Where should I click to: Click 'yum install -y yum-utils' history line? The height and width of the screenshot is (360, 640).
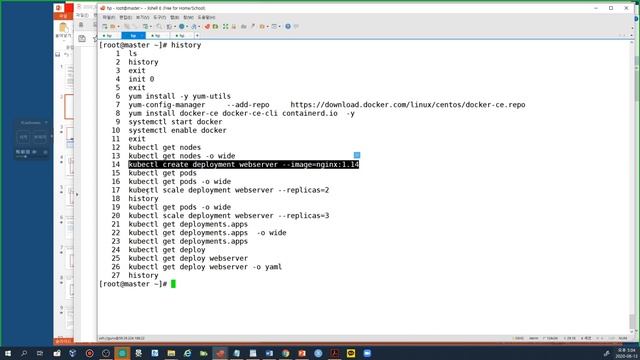pos(180,96)
